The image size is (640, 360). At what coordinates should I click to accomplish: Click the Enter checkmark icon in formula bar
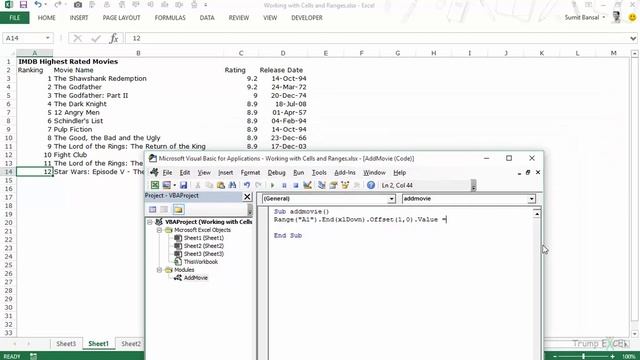(96, 38)
